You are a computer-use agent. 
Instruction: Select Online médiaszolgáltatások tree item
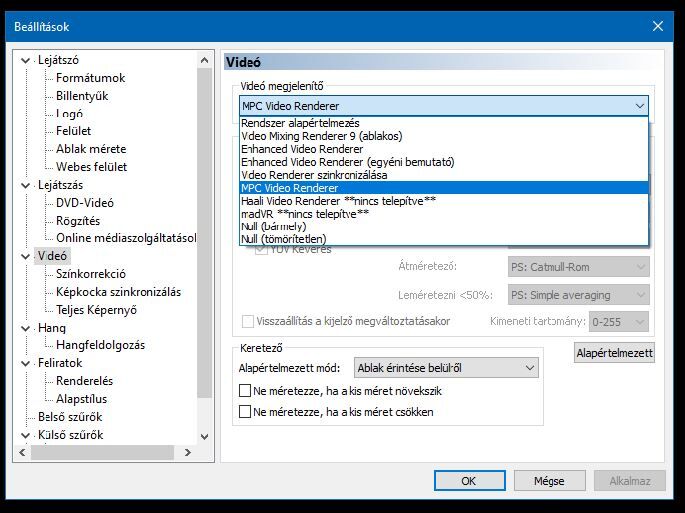click(126, 238)
